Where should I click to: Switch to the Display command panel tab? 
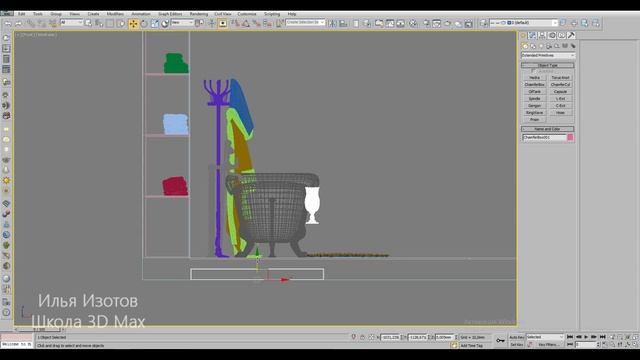click(x=562, y=36)
